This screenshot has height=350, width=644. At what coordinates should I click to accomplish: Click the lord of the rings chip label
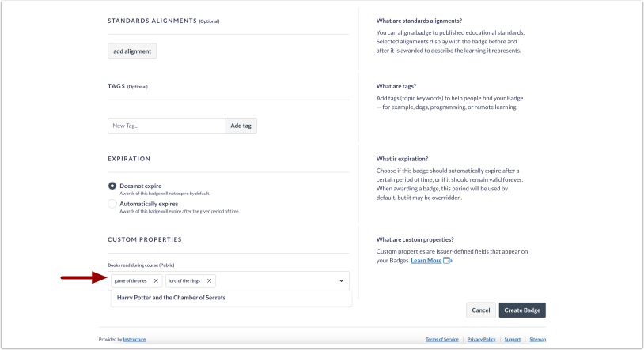[x=184, y=280]
